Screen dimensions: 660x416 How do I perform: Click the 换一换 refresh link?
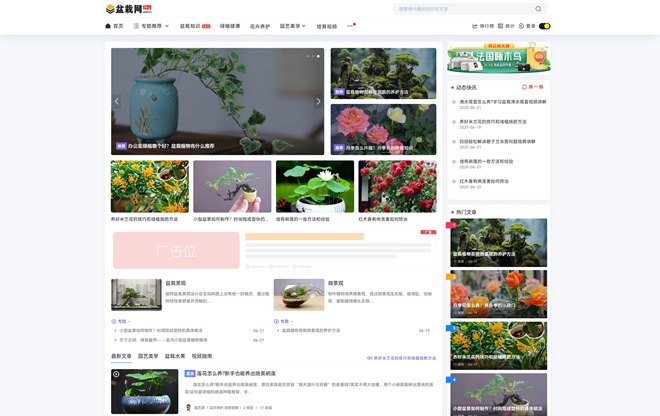coord(532,87)
